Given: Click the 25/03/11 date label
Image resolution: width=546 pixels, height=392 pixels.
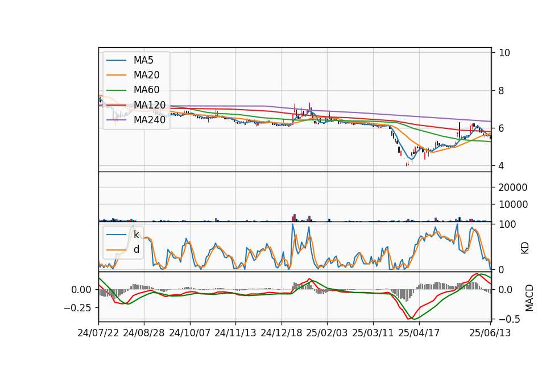Looking at the screenshot, I should tap(373, 333).
